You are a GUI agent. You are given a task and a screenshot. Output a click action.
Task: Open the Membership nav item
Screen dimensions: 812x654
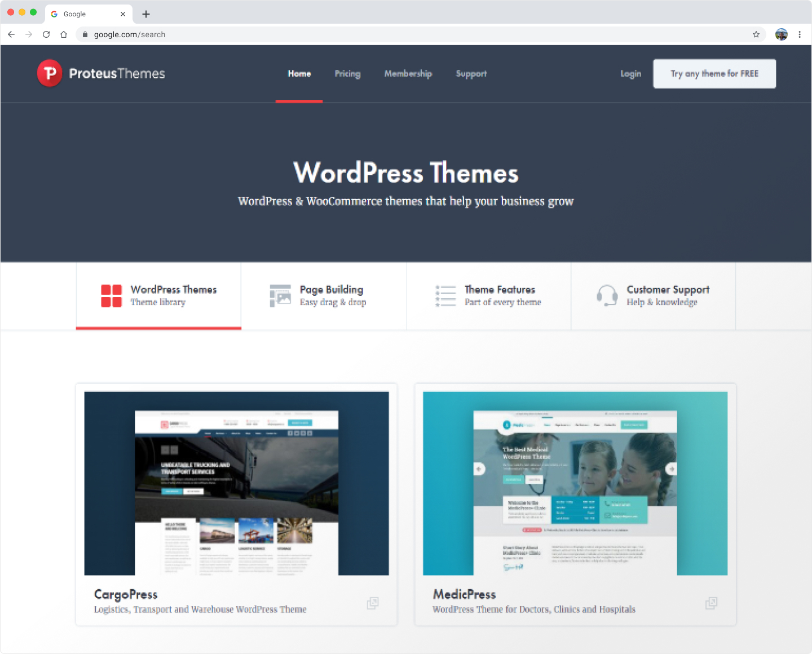click(x=408, y=74)
